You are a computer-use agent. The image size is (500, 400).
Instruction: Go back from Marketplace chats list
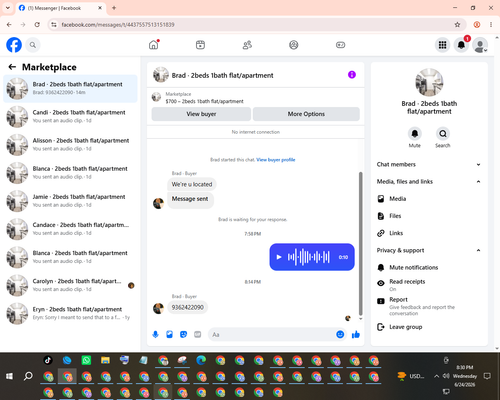click(12, 67)
